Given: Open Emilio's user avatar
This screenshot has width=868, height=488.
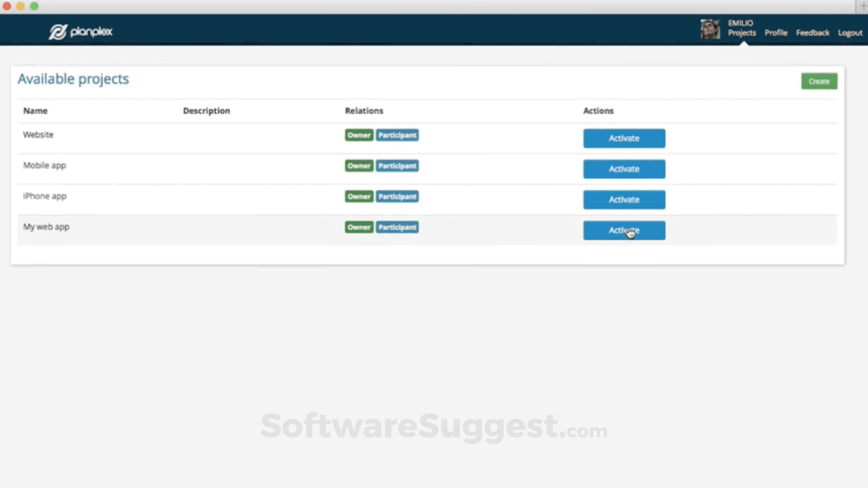Looking at the screenshot, I should click(x=710, y=29).
